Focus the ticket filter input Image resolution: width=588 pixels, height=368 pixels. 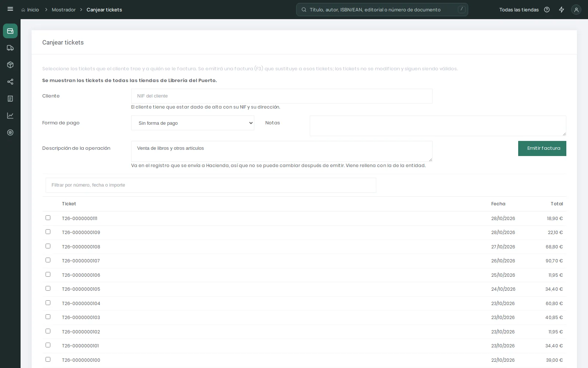[x=211, y=185]
